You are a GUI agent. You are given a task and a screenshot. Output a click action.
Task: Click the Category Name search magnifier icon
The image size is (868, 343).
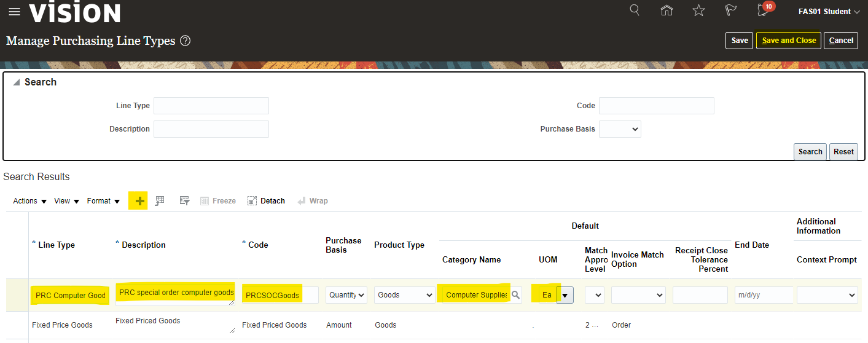pyautogui.click(x=516, y=295)
